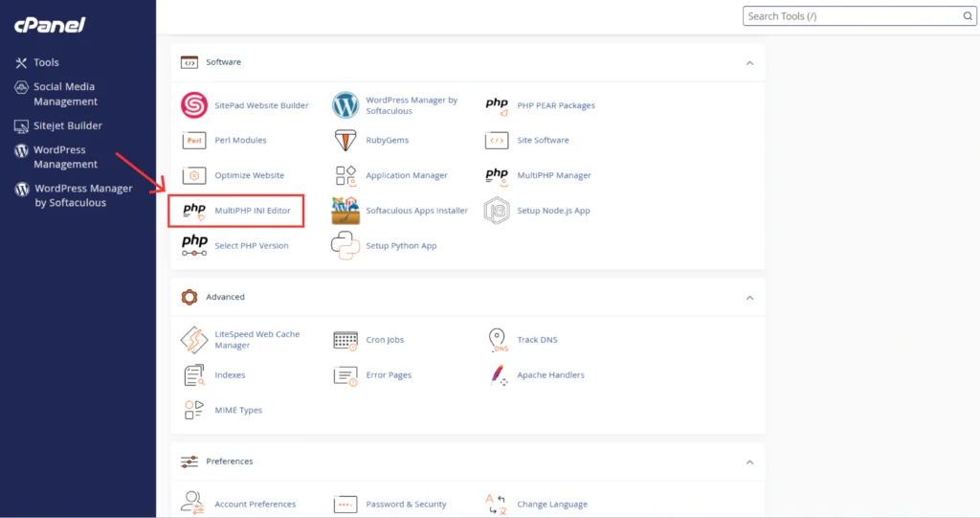Open the LiteSpeed Web Cache Manager icon
The image size is (980, 518).
coord(194,340)
